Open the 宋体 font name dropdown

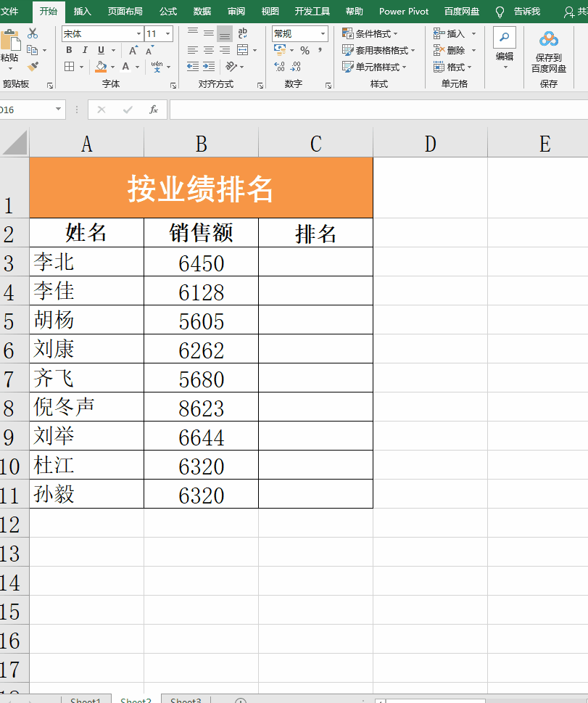pos(139,33)
